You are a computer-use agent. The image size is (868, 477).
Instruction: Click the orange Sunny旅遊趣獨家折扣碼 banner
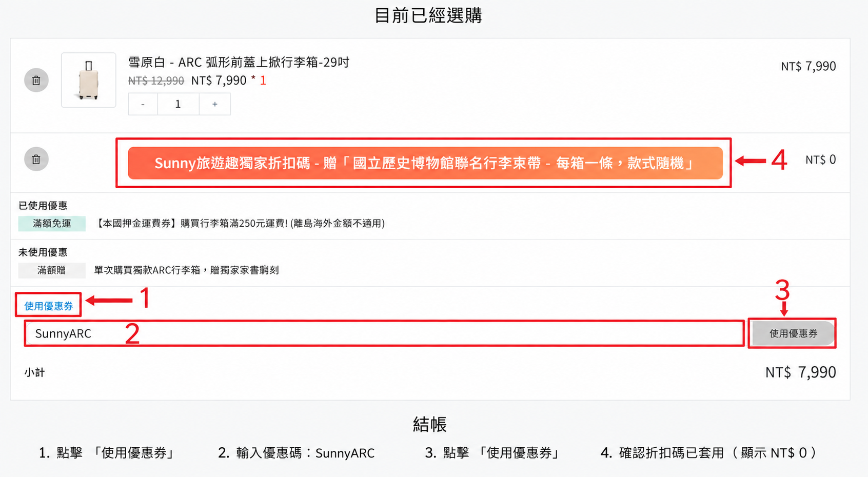point(425,163)
